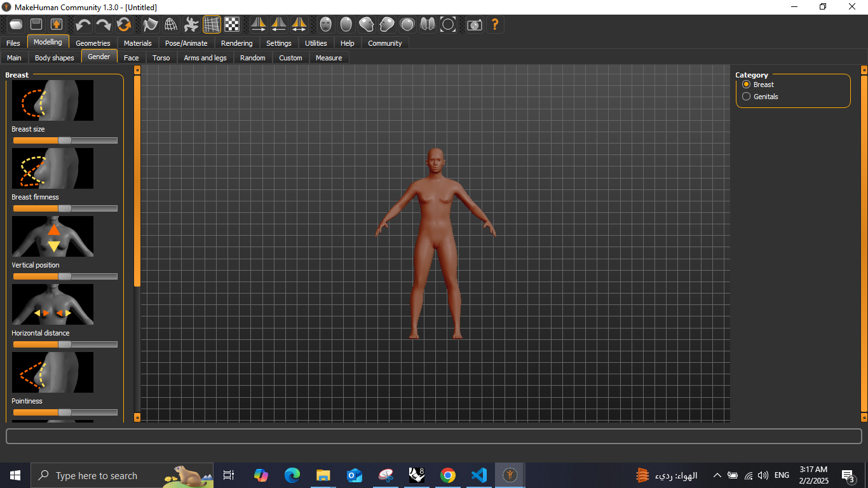Click the Breast firmness preview thumbnail

coord(53,168)
